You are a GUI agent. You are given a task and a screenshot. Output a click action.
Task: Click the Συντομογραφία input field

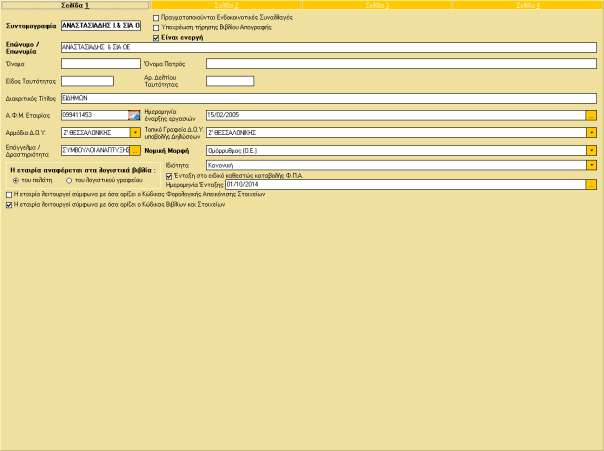[x=101, y=26]
